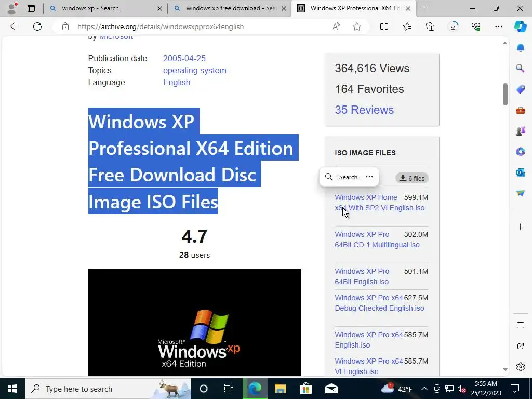Open sidebar Outlook icon
Screen dimensions: 532x399
tap(521, 172)
